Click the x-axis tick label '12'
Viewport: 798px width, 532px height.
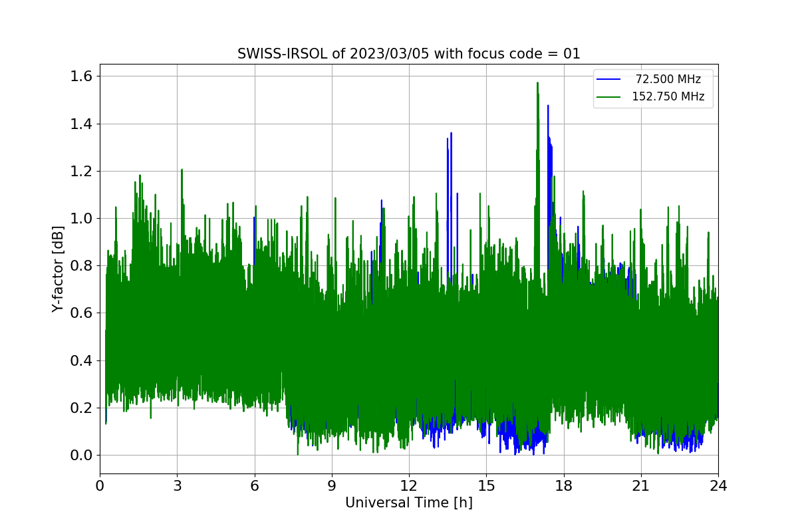[x=409, y=485]
